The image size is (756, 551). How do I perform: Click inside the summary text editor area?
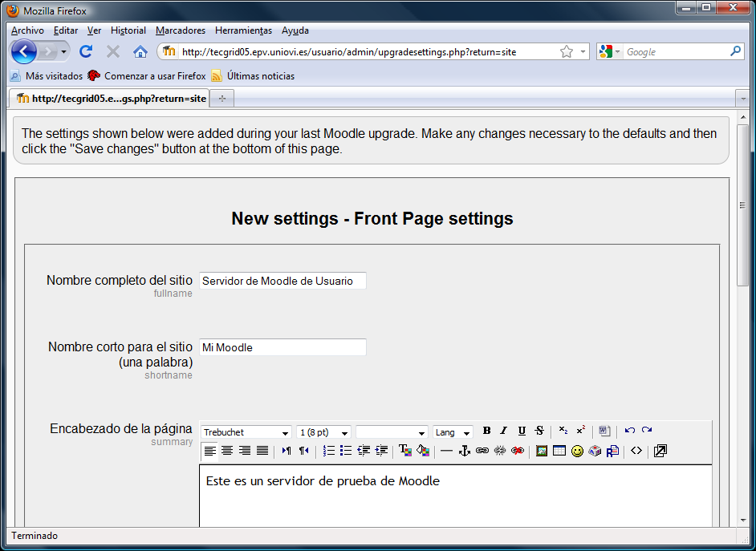click(456, 496)
